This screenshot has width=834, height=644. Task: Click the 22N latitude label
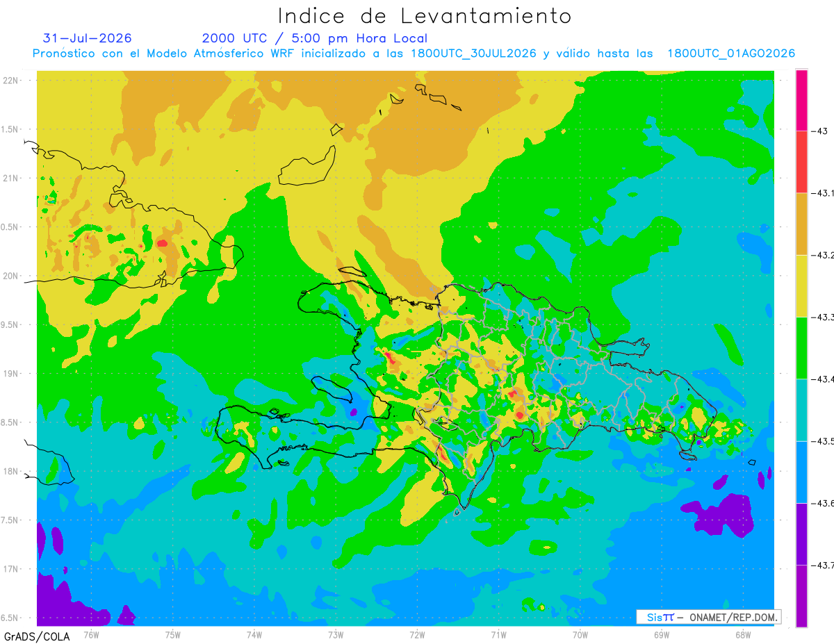click(12, 80)
